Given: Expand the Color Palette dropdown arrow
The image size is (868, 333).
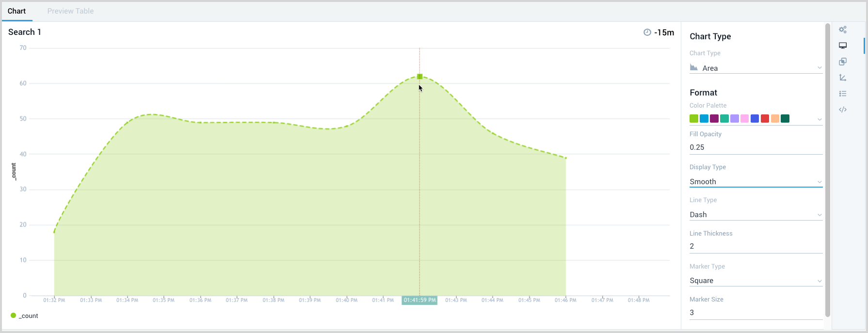Looking at the screenshot, I should [x=820, y=119].
